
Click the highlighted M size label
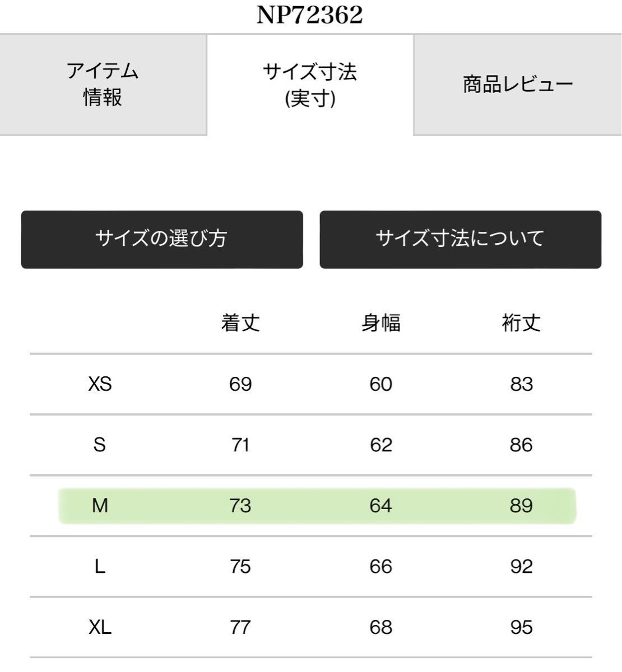click(x=100, y=506)
